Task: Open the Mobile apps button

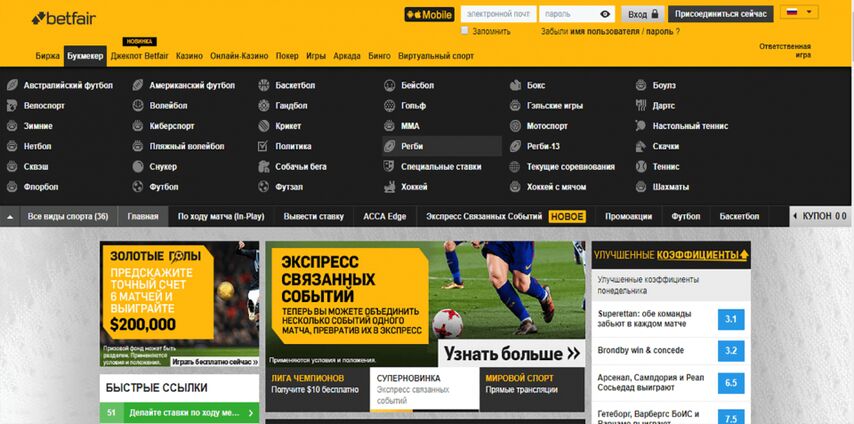Action: [428, 14]
